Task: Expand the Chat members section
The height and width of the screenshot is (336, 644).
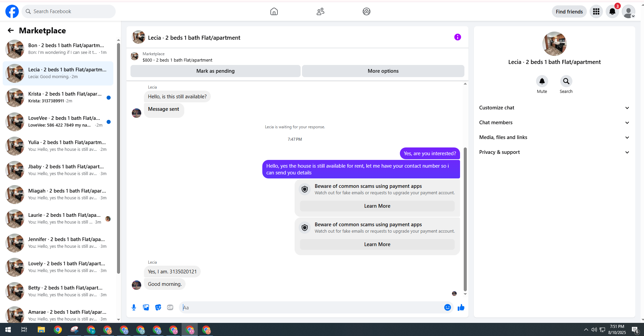Action: (x=554, y=123)
